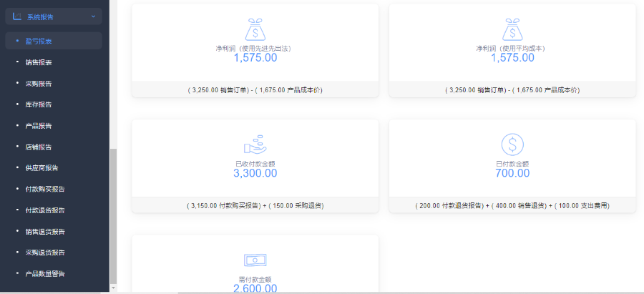This screenshot has width=644, height=294.
Task: Click the sidebar vertical scrollbar thumb
Action: click(x=114, y=215)
